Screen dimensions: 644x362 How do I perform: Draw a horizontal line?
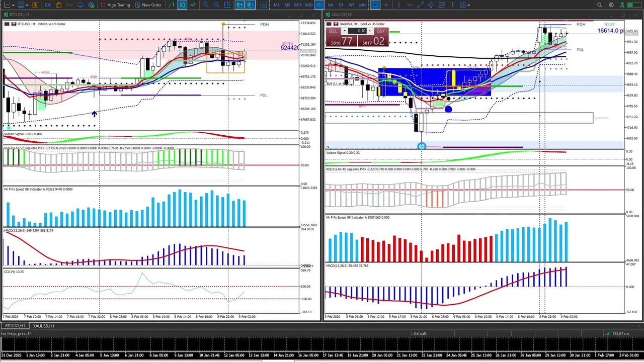[x=410, y=5]
